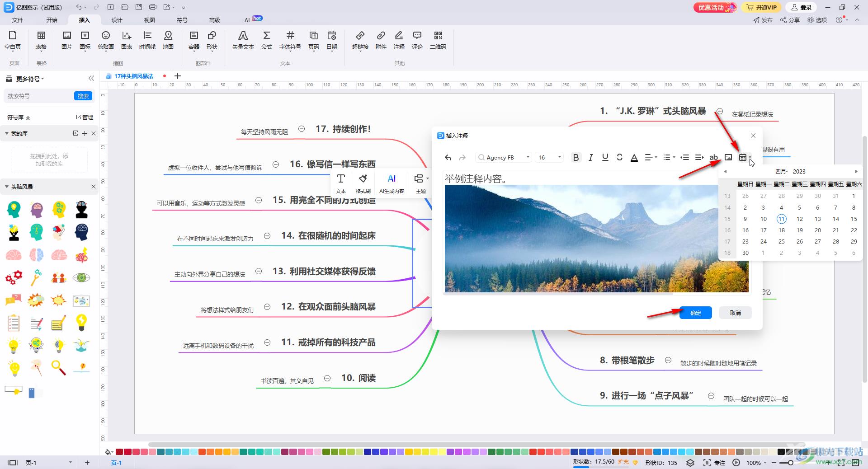Insert a chart
868x469 pixels.
[127, 40]
